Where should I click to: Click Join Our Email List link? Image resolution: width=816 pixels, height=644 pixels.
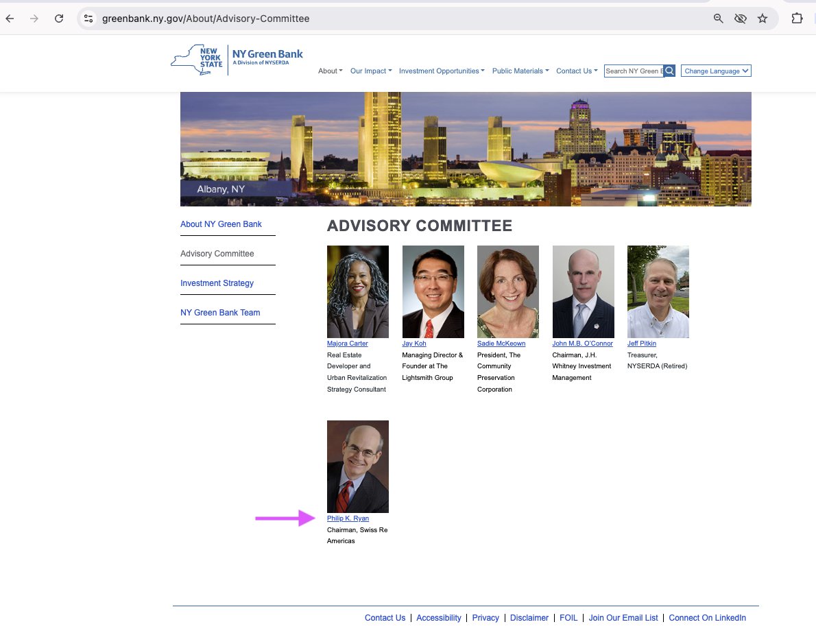(x=623, y=618)
